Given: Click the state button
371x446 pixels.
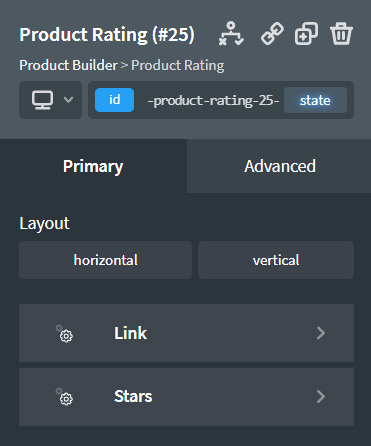Looking at the screenshot, I should pyautogui.click(x=315, y=100).
